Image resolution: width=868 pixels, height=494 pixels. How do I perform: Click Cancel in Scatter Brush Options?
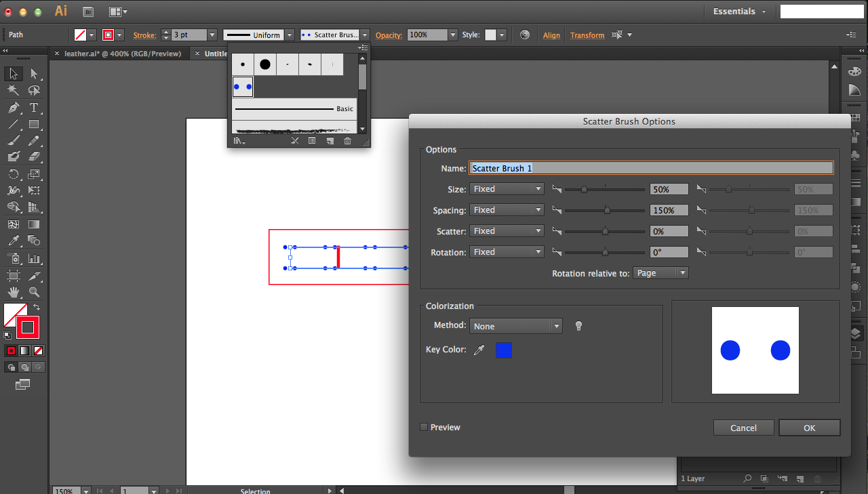pyautogui.click(x=744, y=428)
